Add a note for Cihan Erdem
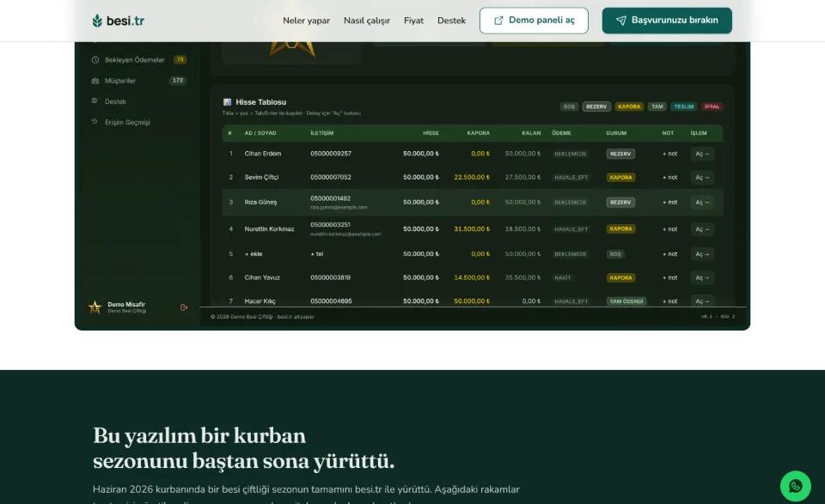Screen dimensions: 825x504 click(x=669, y=154)
